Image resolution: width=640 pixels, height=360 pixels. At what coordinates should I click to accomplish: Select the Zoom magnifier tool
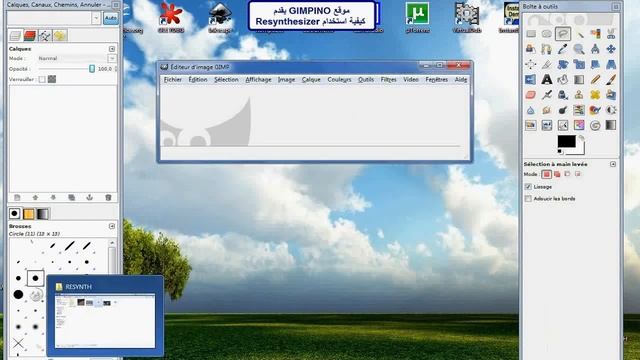[579, 49]
